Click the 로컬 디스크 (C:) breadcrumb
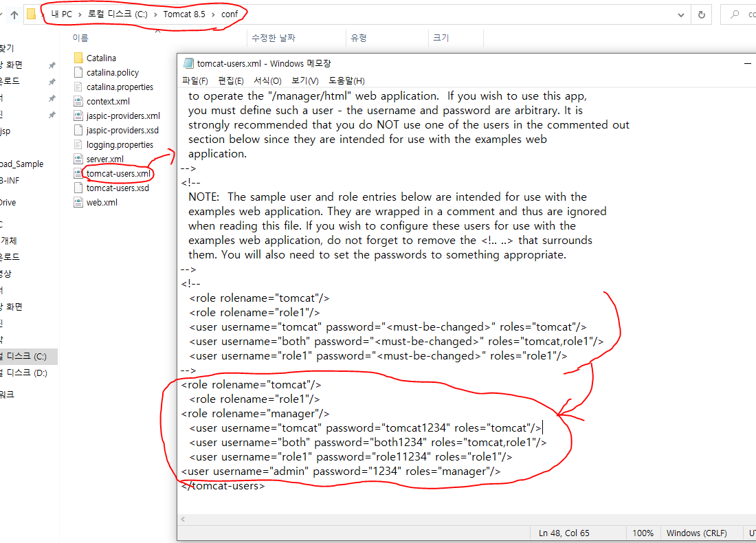The image size is (756, 543). (x=118, y=14)
